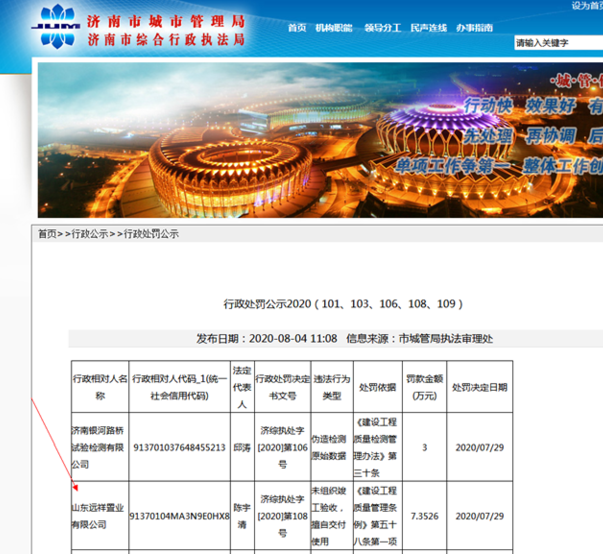Click the 行政处罚决定书文号 column header
Screen dimensions: 603x559
(282, 387)
